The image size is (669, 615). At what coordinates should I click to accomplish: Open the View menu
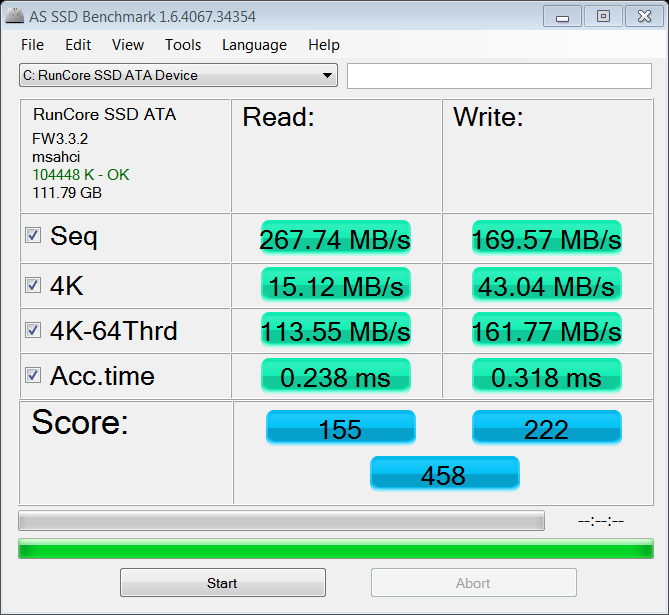pyautogui.click(x=128, y=45)
